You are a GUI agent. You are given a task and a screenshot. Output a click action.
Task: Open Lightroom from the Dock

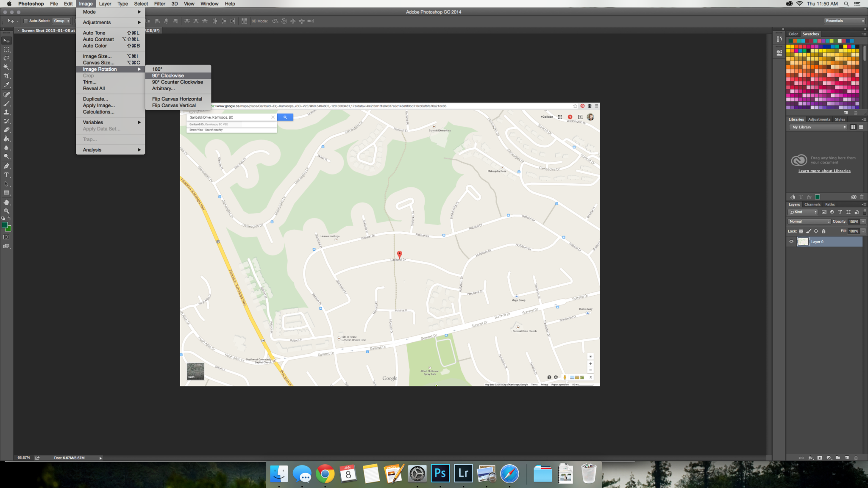tap(463, 473)
